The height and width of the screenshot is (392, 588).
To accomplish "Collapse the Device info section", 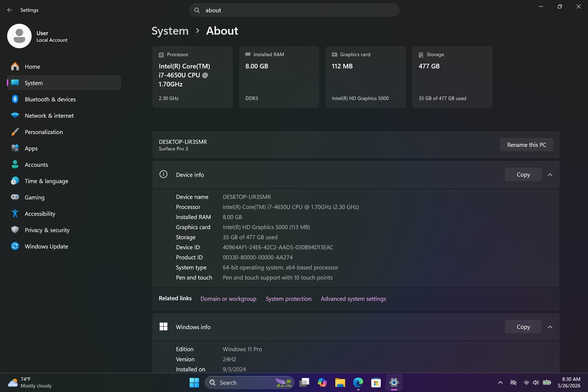I will 550,175.
